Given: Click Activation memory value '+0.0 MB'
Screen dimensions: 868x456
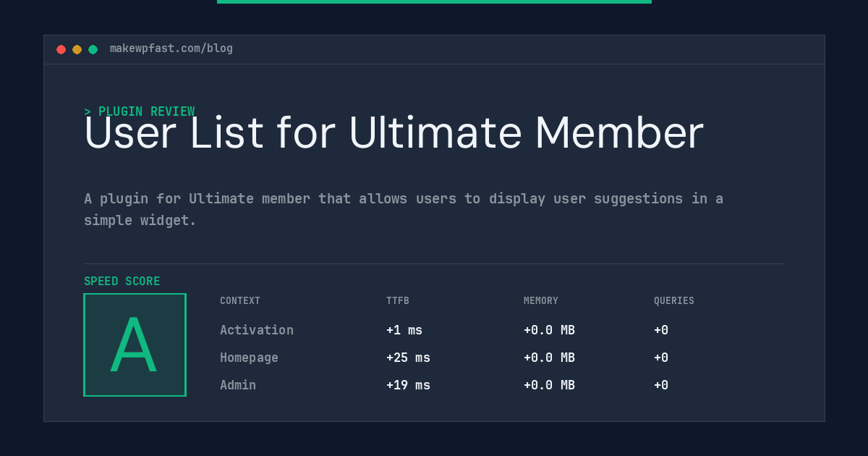Looking at the screenshot, I should coord(549,330).
